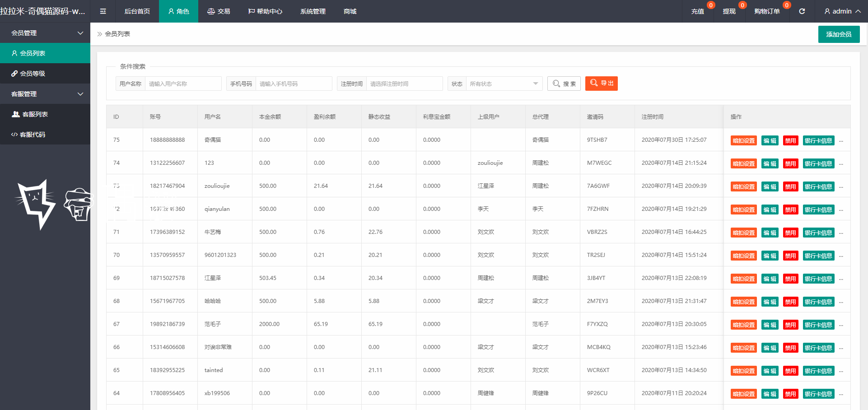This screenshot has height=410, width=868.
Task: Click the orange 导出 button
Action: coord(602,84)
